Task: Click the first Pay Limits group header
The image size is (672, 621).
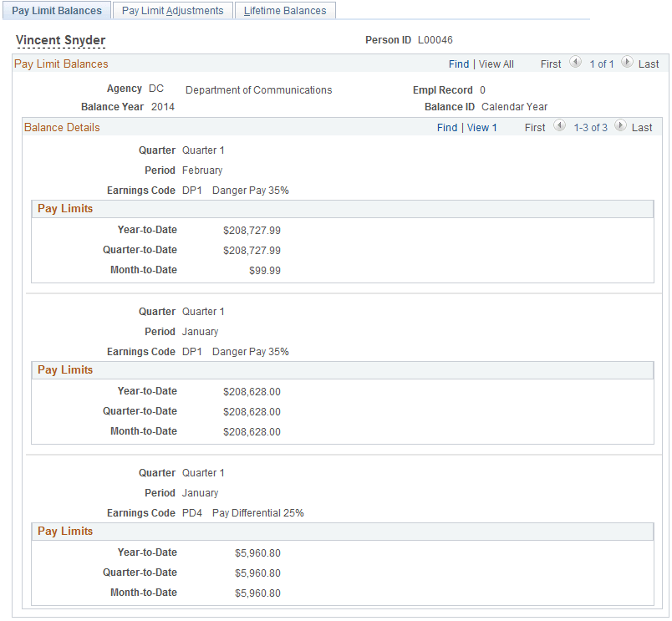Action: [x=64, y=208]
